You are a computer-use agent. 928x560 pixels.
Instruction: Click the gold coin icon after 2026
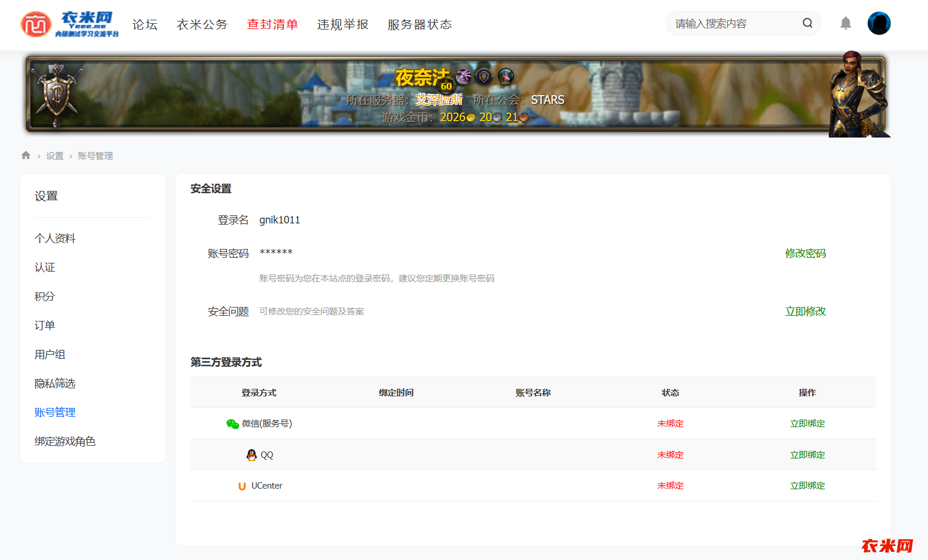[471, 118]
